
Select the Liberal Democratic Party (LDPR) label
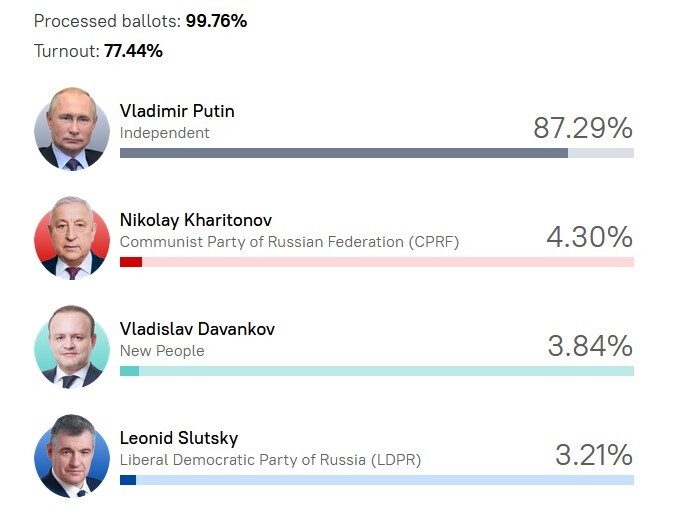270,460
